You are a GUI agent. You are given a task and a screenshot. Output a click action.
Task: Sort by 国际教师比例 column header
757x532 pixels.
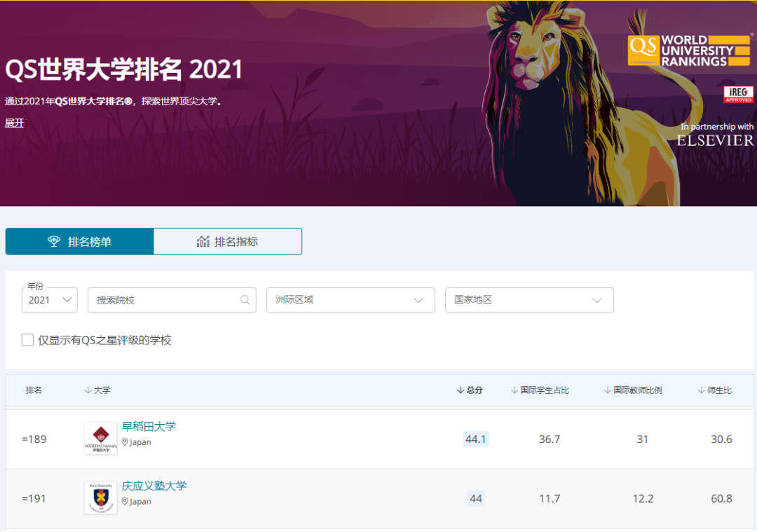pos(633,390)
